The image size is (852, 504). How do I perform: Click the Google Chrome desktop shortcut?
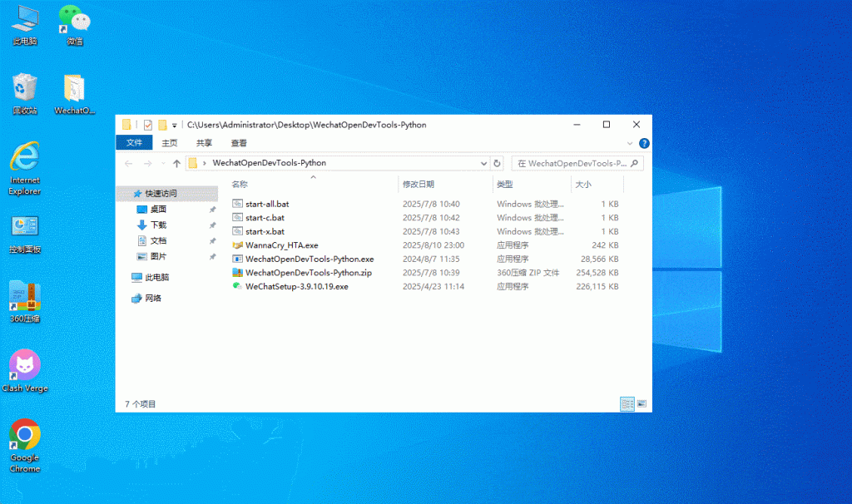(x=25, y=435)
